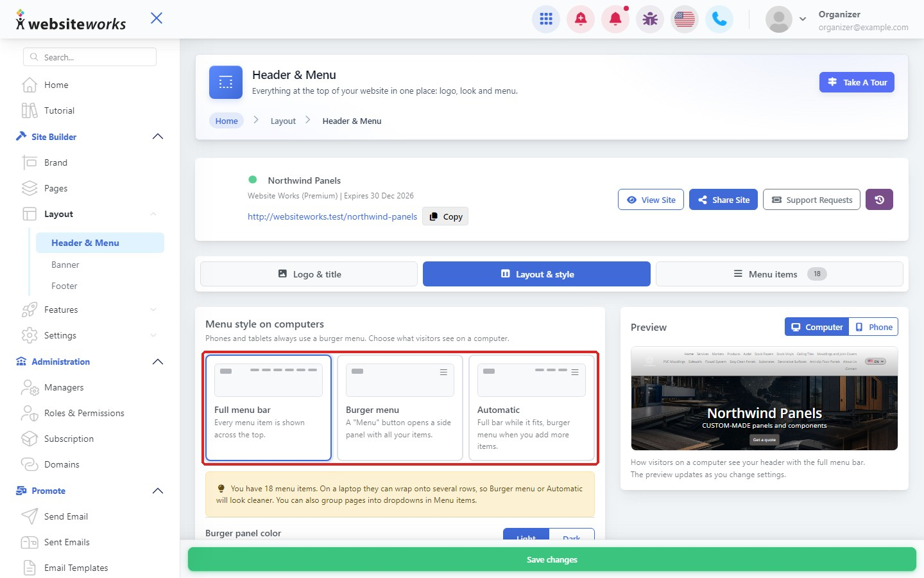The image size is (924, 578).
Task: Click the Share Site button
Action: pos(723,200)
